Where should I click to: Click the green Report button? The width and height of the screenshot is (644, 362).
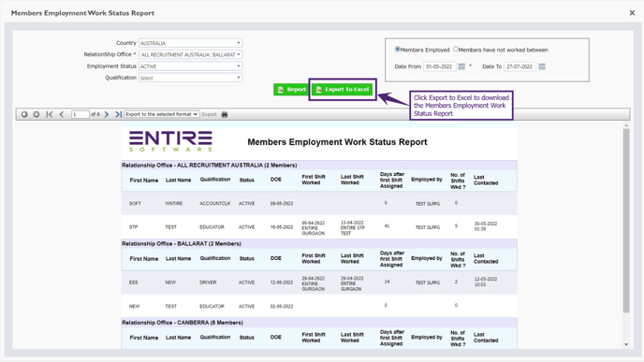(x=291, y=90)
